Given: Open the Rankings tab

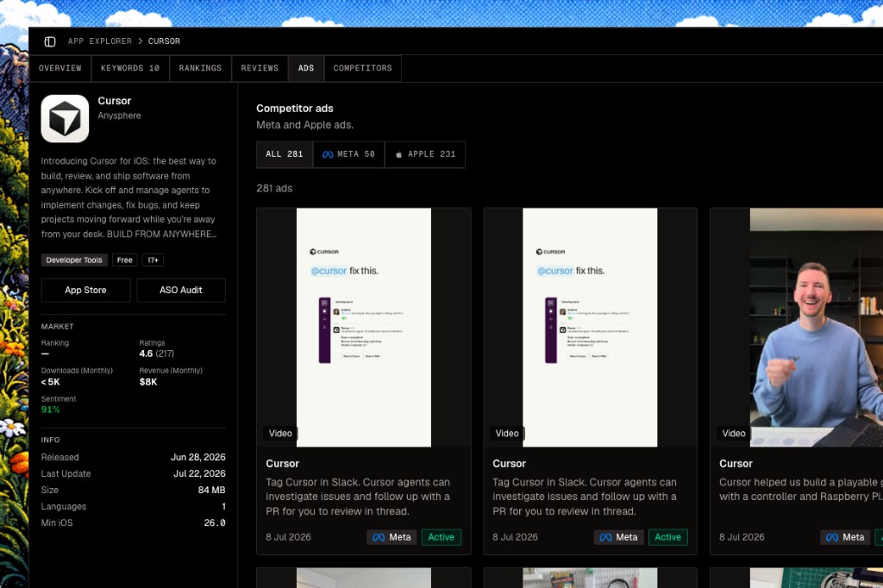Looking at the screenshot, I should [x=200, y=68].
